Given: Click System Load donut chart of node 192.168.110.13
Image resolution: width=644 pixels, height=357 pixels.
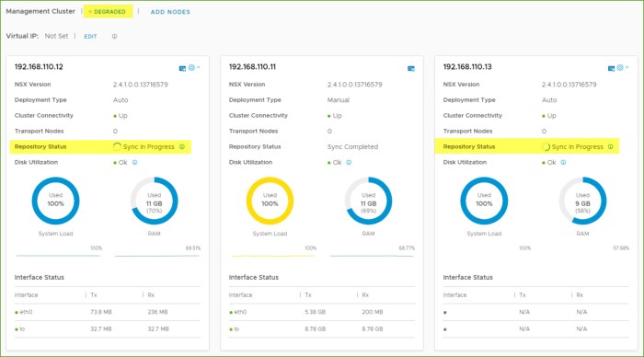Looking at the screenshot, I should 484,201.
